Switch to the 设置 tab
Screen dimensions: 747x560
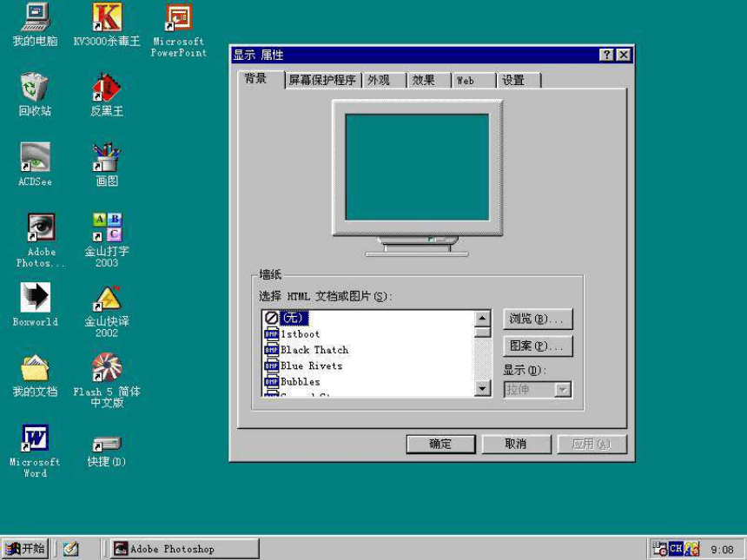click(x=519, y=80)
